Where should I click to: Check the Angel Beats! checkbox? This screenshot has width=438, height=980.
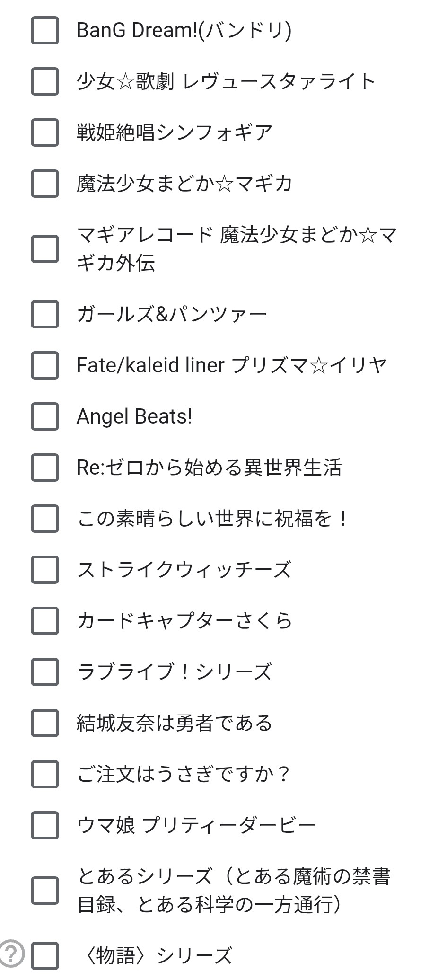point(45,416)
